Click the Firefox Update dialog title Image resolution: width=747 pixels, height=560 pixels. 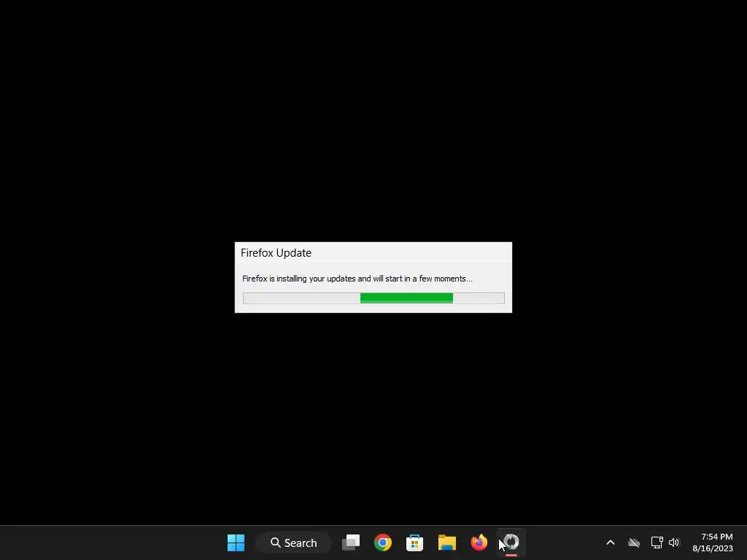pos(276,253)
